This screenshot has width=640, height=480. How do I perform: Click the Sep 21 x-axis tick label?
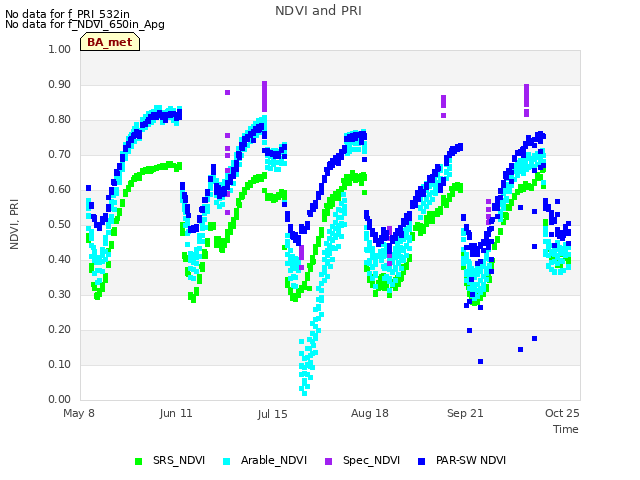465,413
